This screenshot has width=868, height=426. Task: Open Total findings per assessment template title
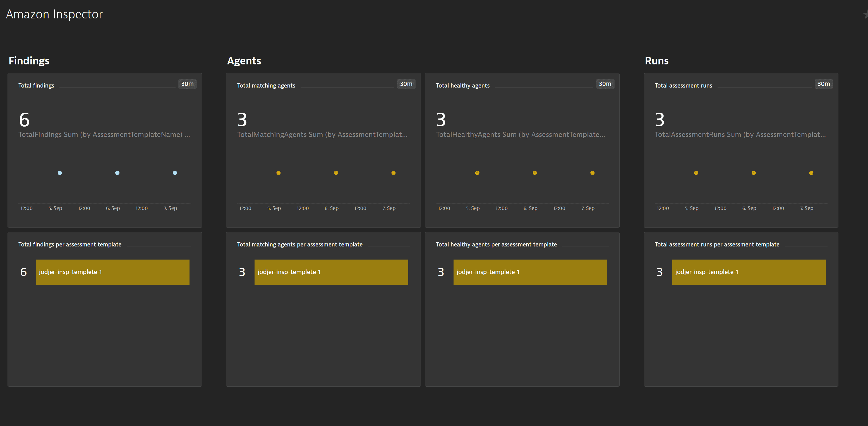click(70, 245)
